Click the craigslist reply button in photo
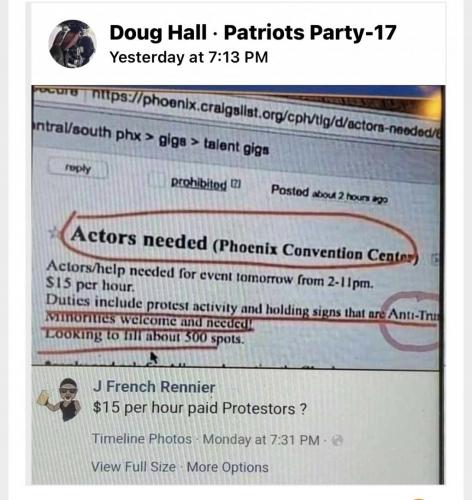The image size is (472, 500). pyautogui.click(x=78, y=168)
